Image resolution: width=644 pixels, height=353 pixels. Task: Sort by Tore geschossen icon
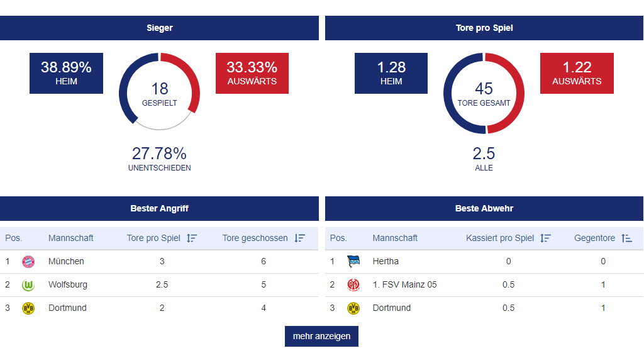click(x=300, y=238)
